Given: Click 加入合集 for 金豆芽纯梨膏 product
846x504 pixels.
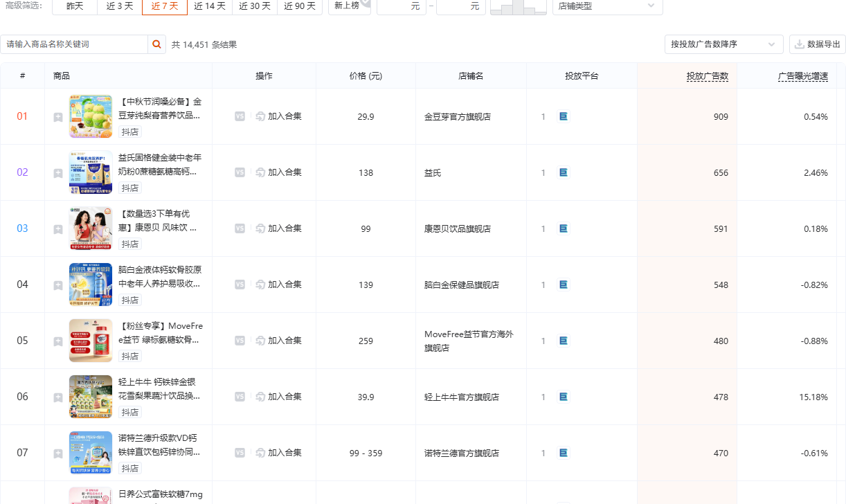Looking at the screenshot, I should point(278,116).
